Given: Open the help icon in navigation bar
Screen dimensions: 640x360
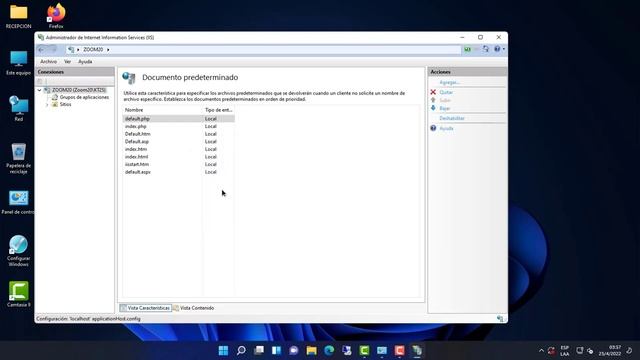Looking at the screenshot, I should [497, 49].
